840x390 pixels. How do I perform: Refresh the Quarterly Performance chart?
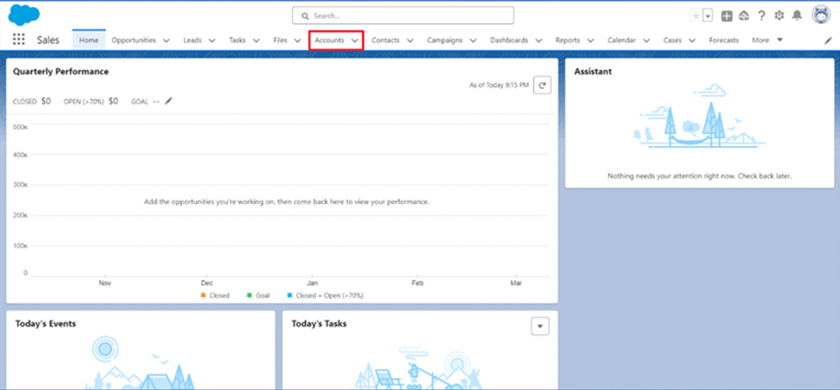pyautogui.click(x=542, y=85)
